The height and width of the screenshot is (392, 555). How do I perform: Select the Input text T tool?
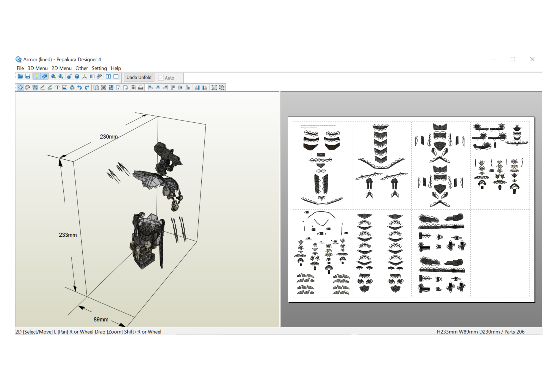(57, 87)
